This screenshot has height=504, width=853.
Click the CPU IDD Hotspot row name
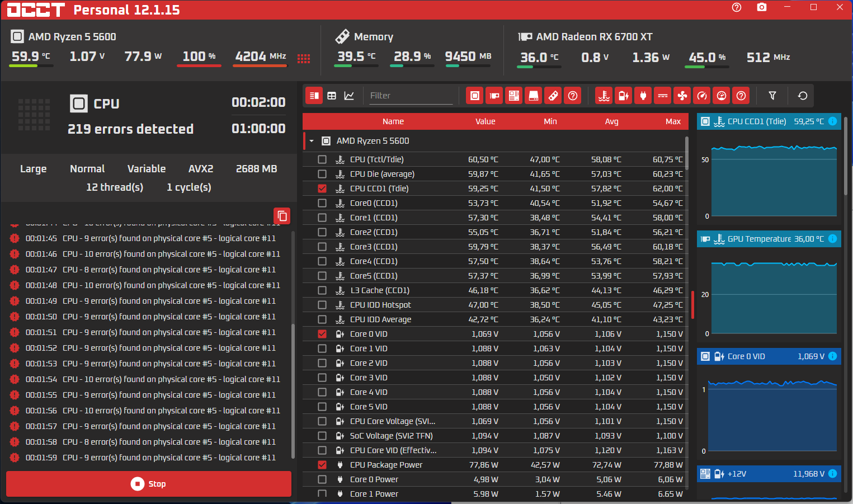(x=380, y=305)
